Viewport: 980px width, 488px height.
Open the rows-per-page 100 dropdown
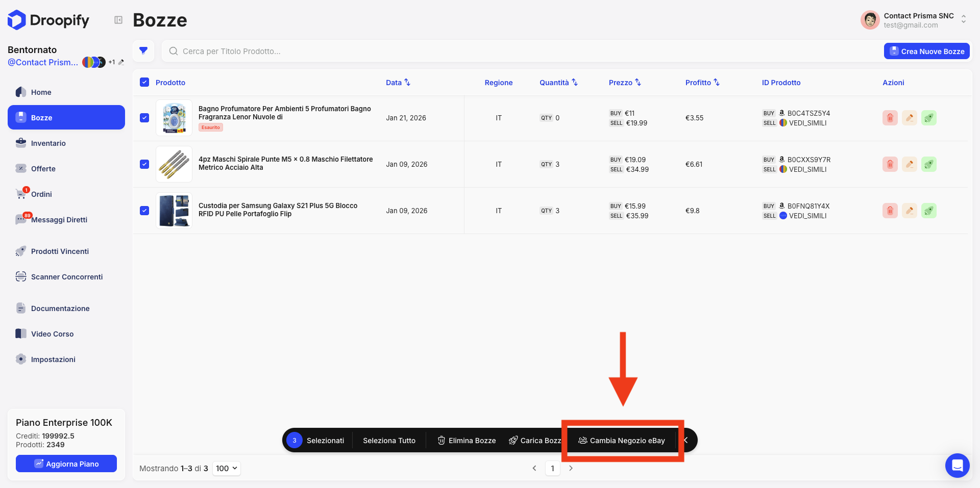coord(227,468)
